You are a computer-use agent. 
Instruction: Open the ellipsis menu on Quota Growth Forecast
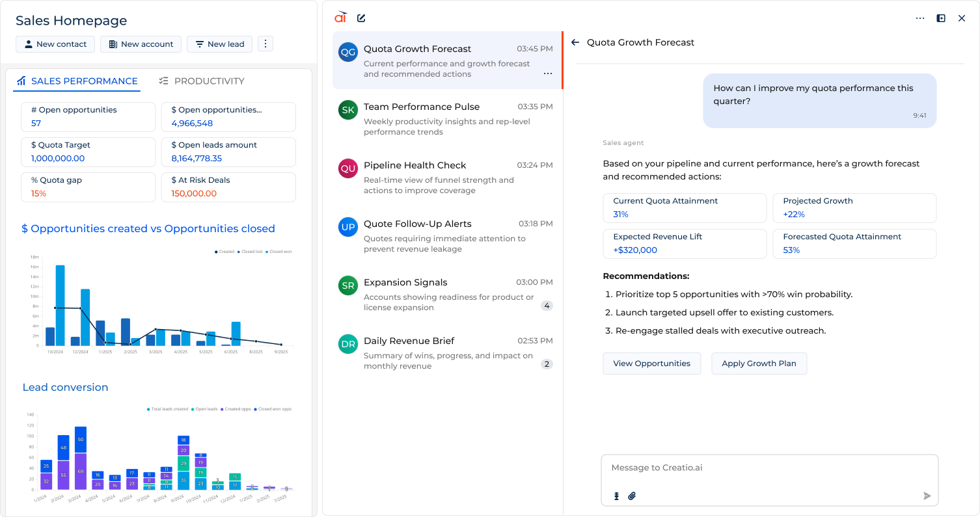547,73
